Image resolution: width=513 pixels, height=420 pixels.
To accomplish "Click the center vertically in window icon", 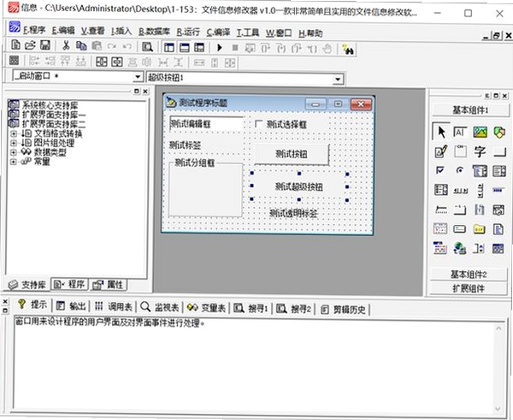I will click(x=117, y=62).
